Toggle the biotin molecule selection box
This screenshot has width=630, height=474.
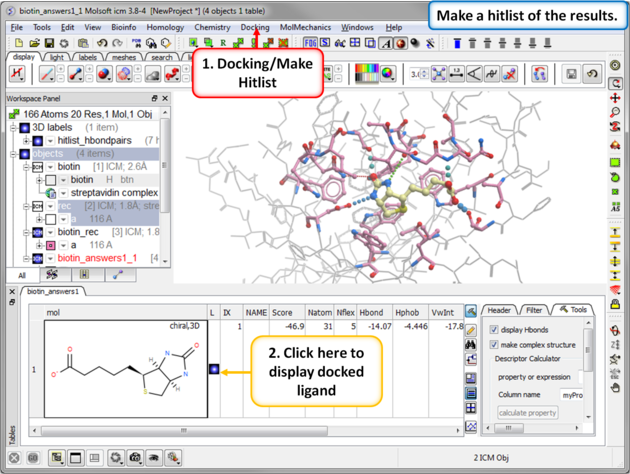(x=50, y=181)
